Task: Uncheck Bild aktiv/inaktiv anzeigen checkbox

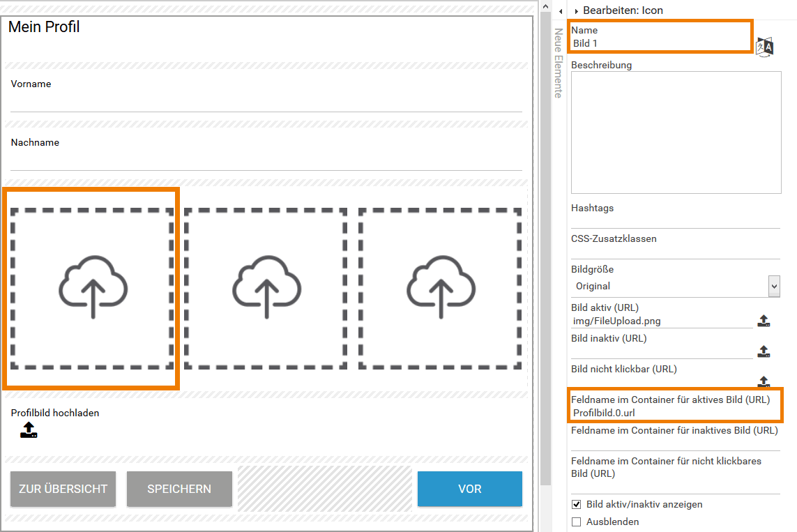Action: click(x=577, y=504)
